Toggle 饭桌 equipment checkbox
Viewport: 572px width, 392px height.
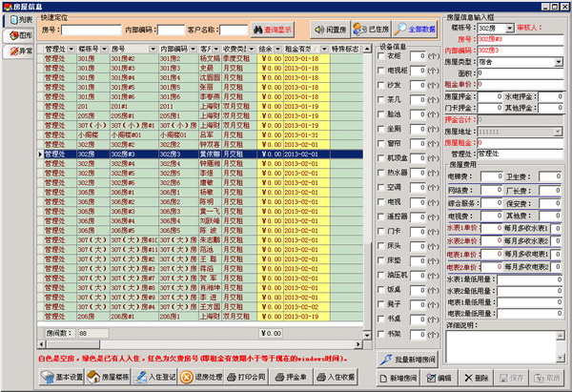point(380,289)
